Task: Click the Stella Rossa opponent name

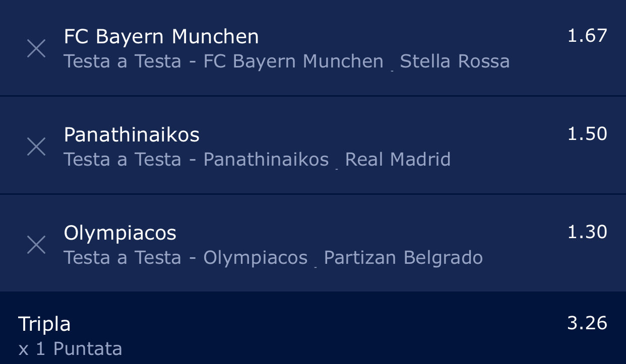Action: pyautogui.click(x=455, y=62)
